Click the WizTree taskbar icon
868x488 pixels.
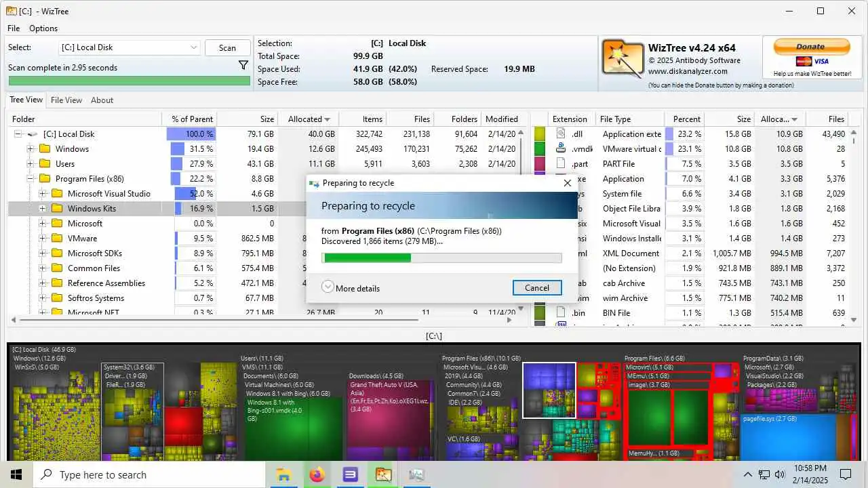tap(383, 474)
